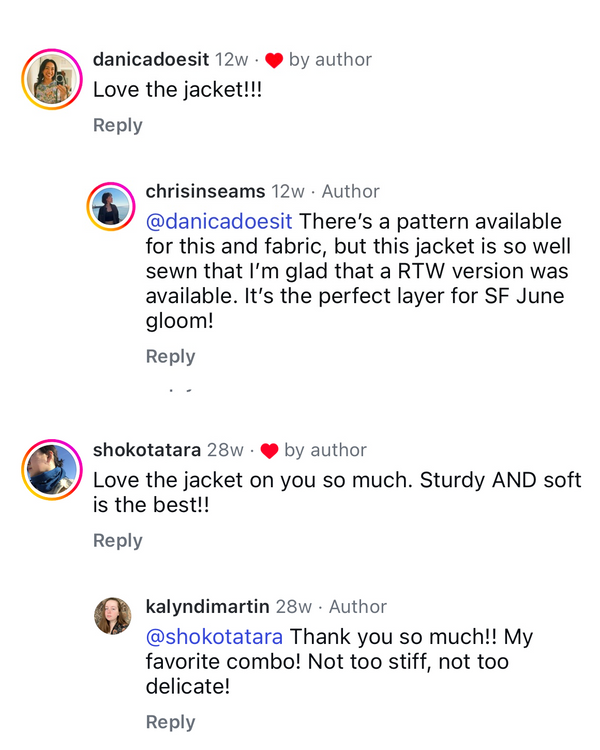Click the 28w timestamp next to kalyndimartin
This screenshot has height=750, width=600.
(x=294, y=606)
